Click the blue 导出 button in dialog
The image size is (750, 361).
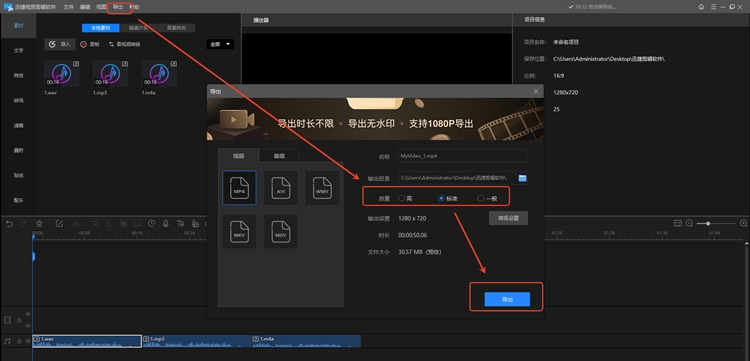pos(507,299)
